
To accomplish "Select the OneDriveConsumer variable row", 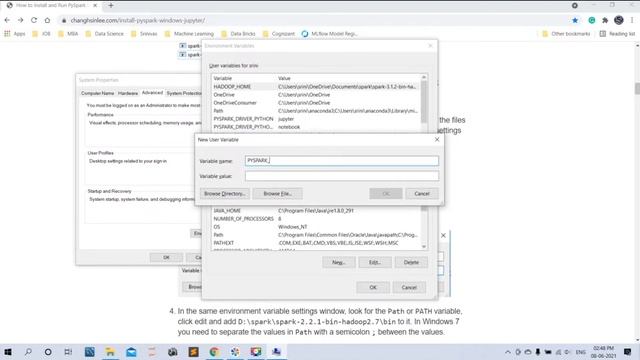I will tap(316, 103).
